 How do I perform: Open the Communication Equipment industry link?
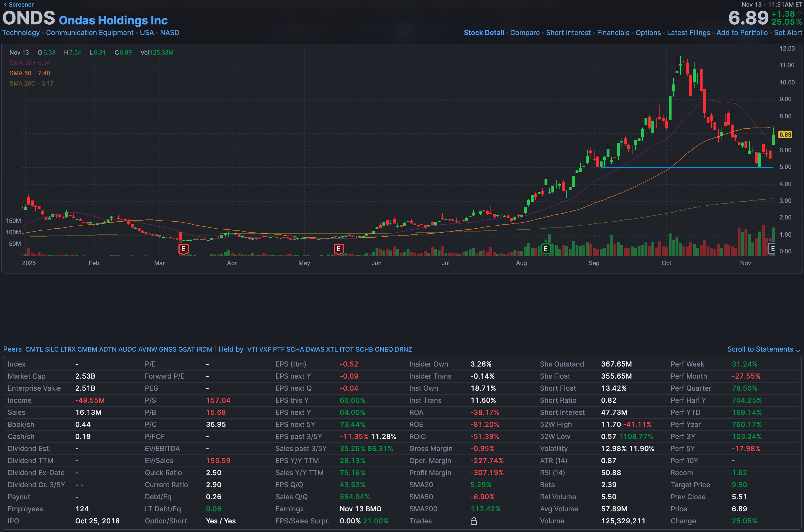(x=90, y=32)
